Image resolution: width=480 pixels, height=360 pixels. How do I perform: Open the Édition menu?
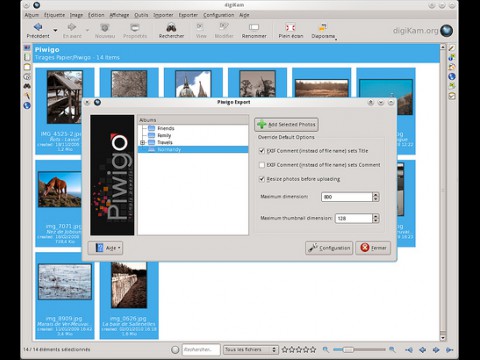96,15
